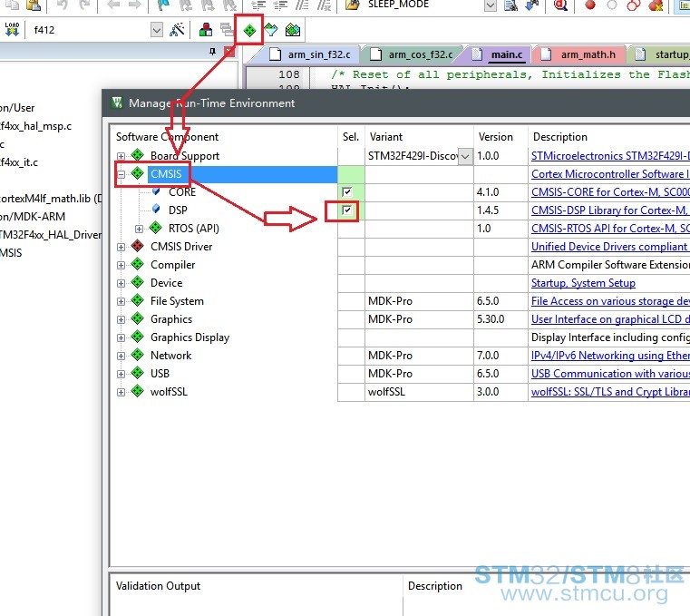
Task: Collapse the CMSIS tree node
Action: 121,174
